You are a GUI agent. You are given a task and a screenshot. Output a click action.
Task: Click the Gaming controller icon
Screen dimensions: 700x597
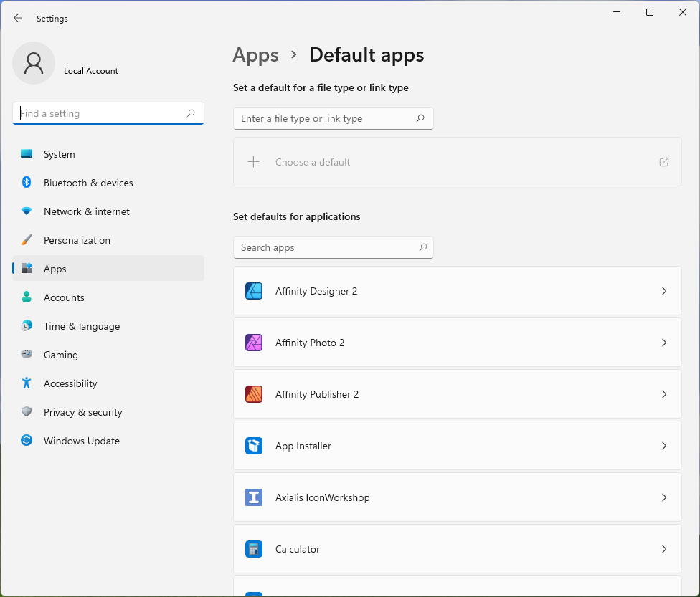pos(27,354)
